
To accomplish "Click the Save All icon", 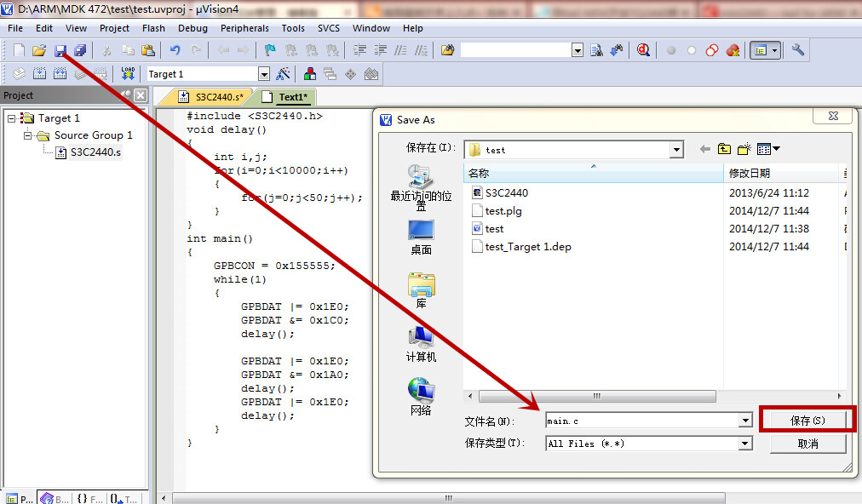I will click(x=80, y=50).
